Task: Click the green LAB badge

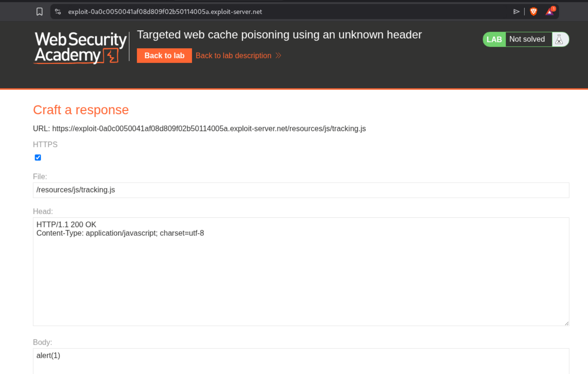Action: click(x=494, y=40)
